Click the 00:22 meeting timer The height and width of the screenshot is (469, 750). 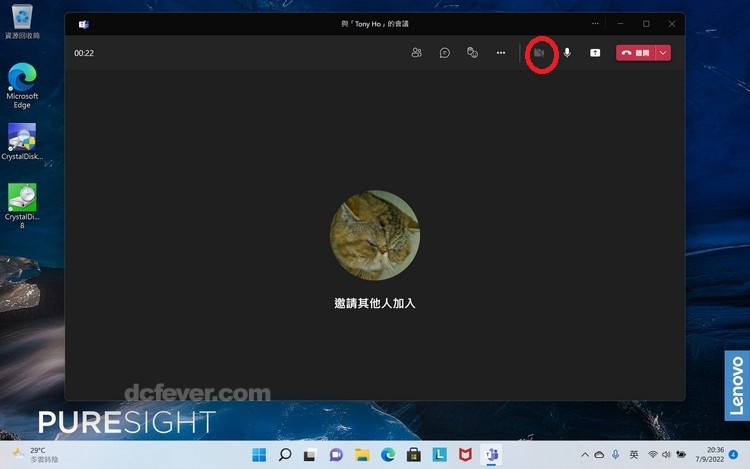pos(84,53)
